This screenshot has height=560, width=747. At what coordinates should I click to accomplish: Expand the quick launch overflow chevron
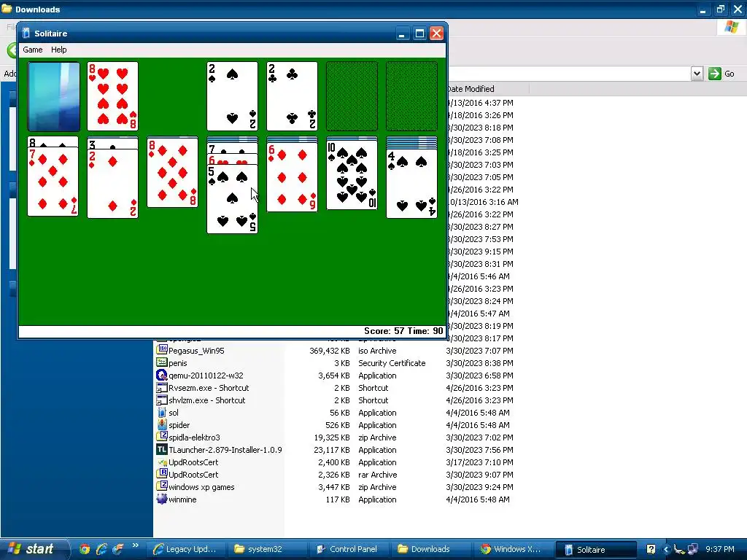click(x=135, y=545)
